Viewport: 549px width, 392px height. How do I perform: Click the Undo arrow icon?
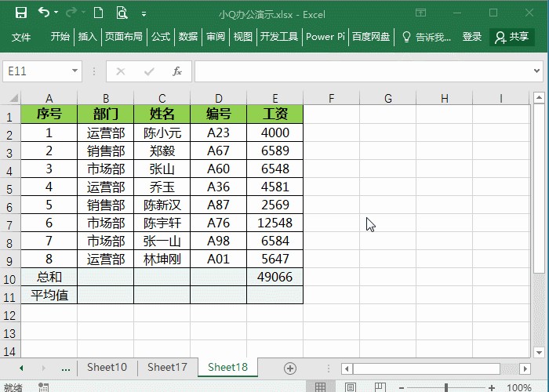pos(43,13)
